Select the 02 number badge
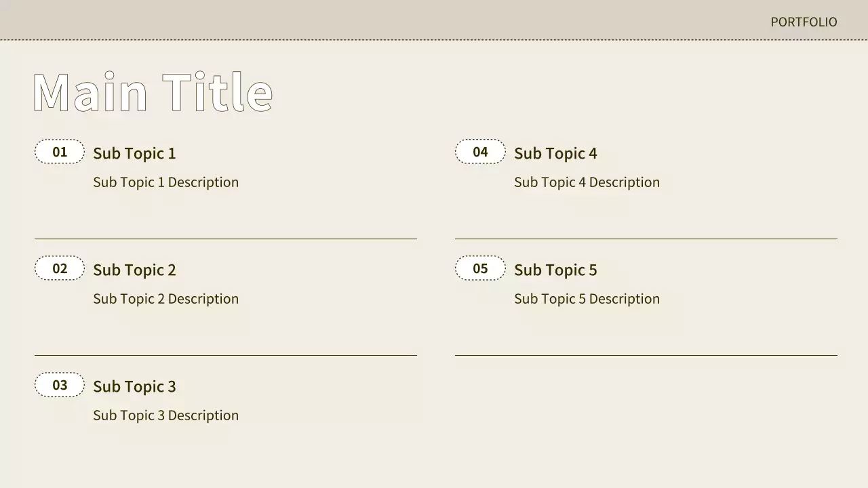Screen dimensions: 868x488 [60, 268]
